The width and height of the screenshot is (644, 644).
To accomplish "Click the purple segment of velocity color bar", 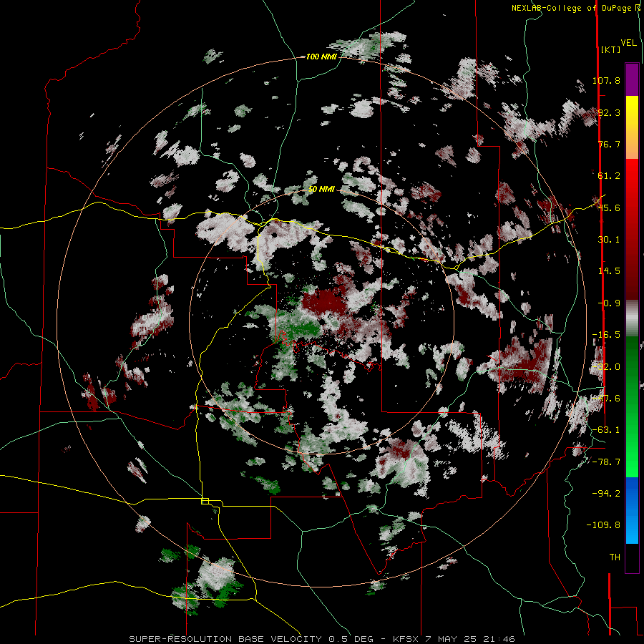I will pyautogui.click(x=632, y=79).
